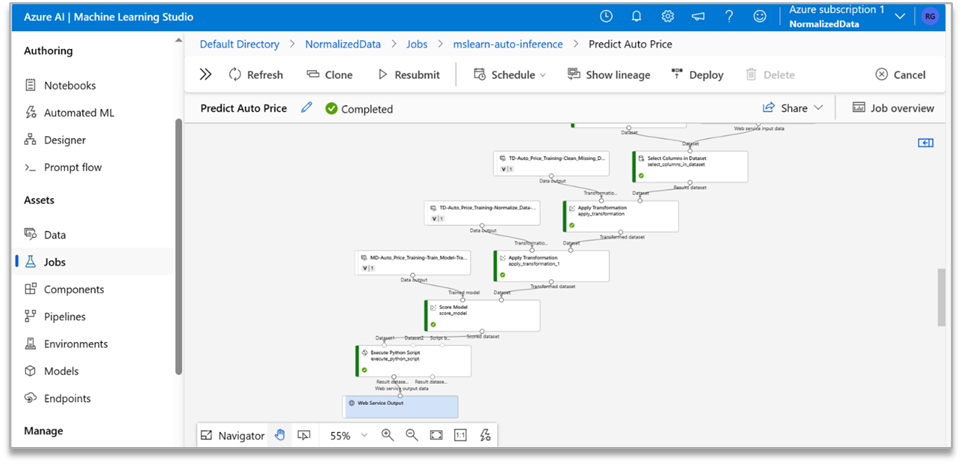The width and height of the screenshot is (962, 464).
Task: Click the Cancel button
Action: pyautogui.click(x=900, y=74)
